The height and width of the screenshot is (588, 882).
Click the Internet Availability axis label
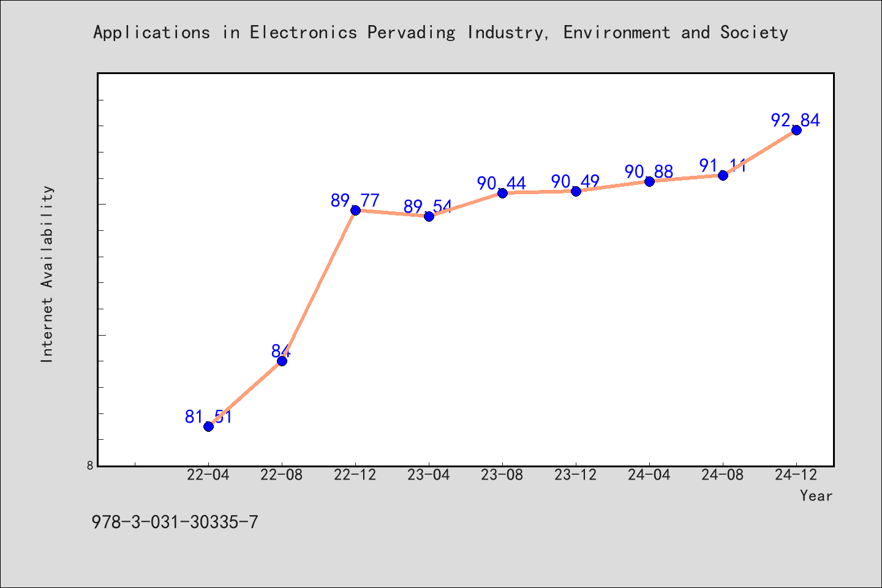click(47, 274)
